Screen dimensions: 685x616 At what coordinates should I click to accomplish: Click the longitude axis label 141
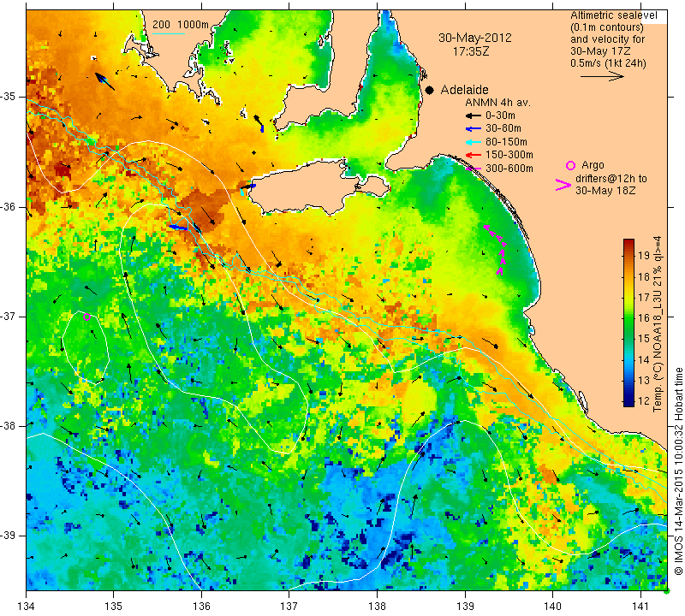pyautogui.click(x=640, y=607)
